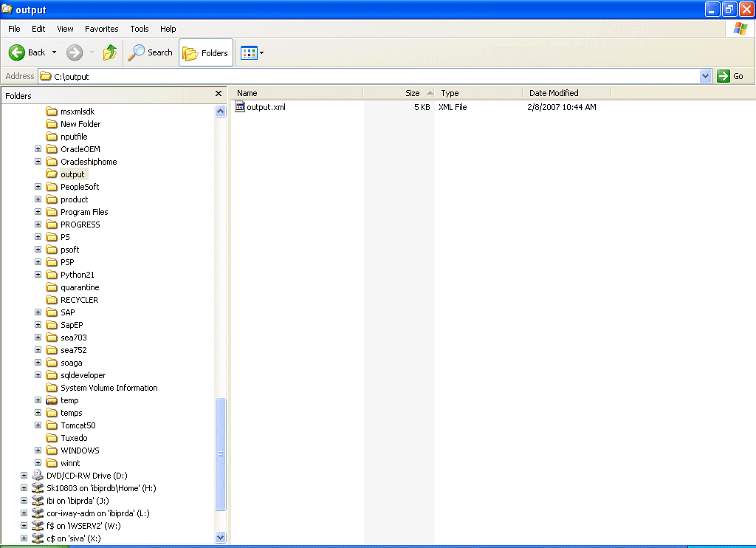Open the Tools menu
756x548 pixels.
tap(139, 29)
